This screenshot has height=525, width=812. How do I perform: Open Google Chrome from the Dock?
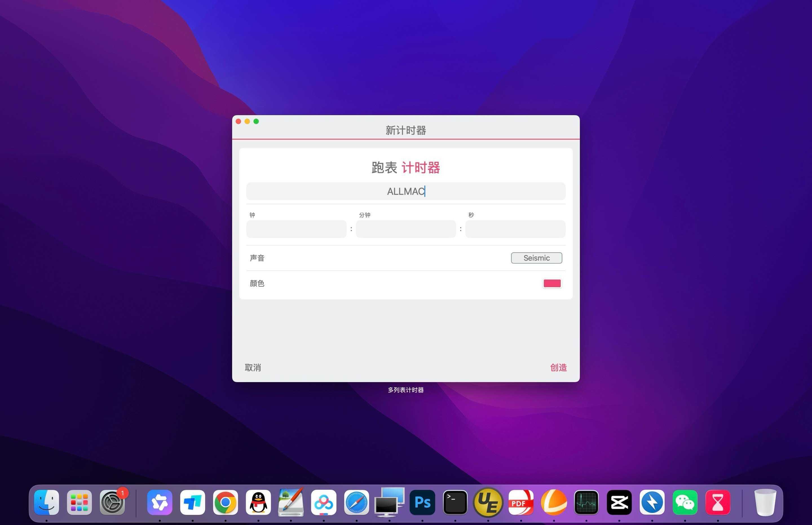[226, 502]
